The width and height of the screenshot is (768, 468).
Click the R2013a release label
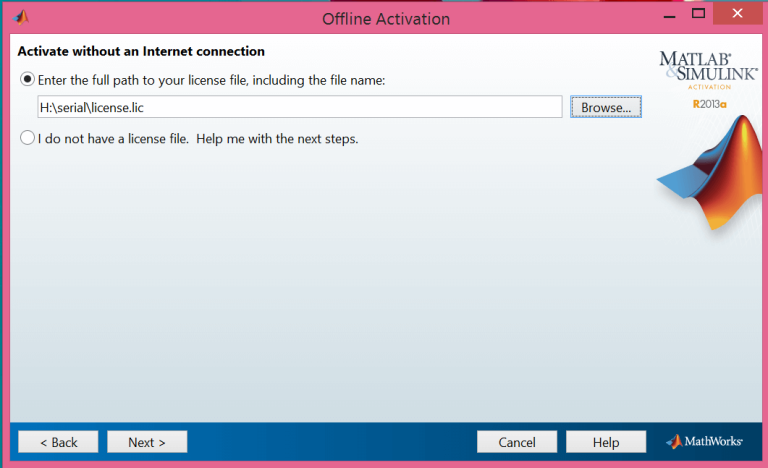(x=709, y=104)
